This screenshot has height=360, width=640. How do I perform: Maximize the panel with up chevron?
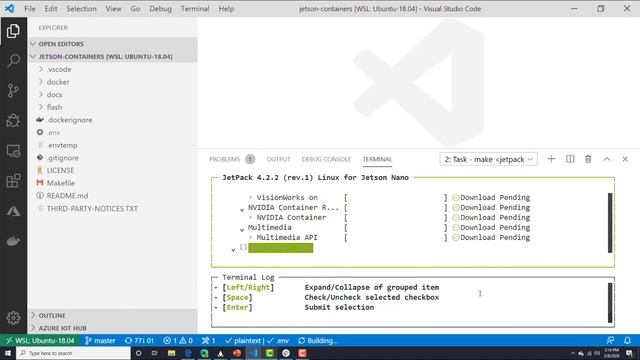607,159
